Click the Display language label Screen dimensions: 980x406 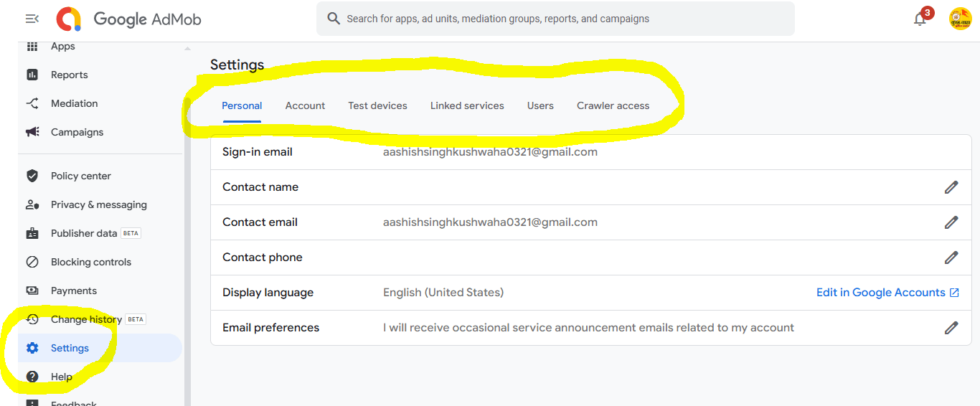coord(268,293)
